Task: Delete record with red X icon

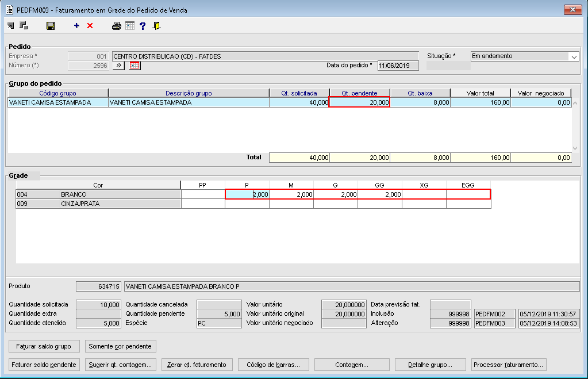Action: tap(90, 25)
